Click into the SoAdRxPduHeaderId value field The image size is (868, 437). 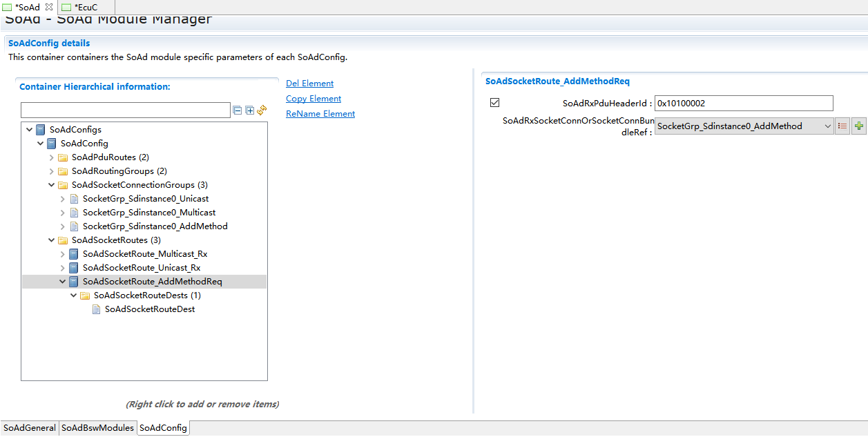[x=743, y=104]
